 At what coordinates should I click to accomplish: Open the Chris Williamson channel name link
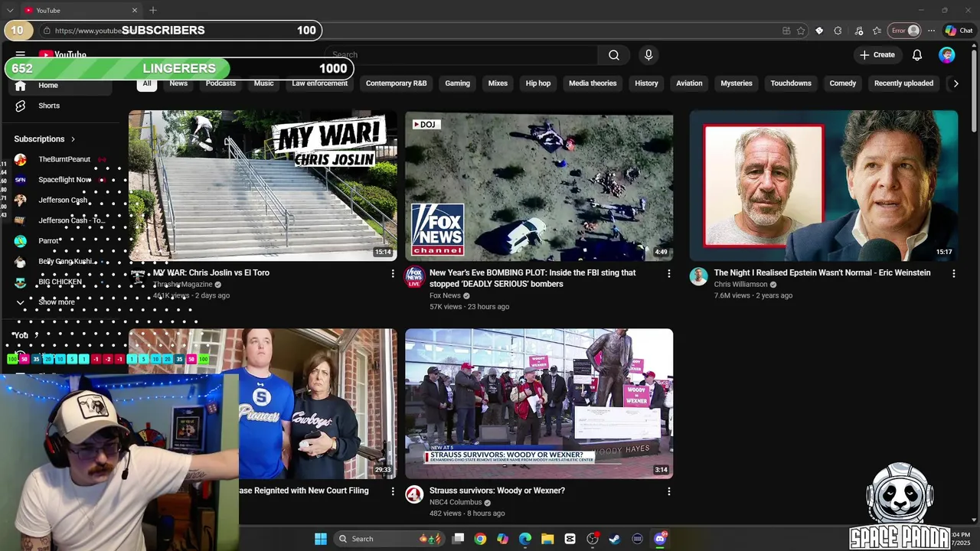tap(740, 285)
